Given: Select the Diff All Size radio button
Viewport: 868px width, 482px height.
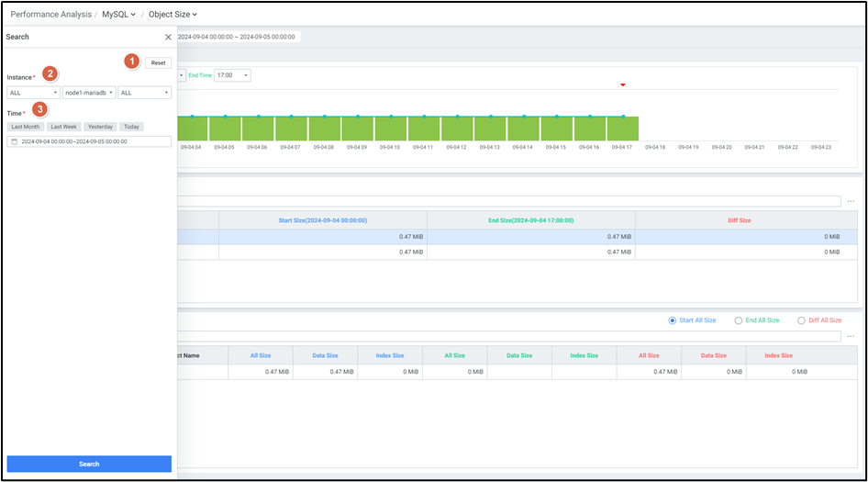Looking at the screenshot, I should pos(801,320).
